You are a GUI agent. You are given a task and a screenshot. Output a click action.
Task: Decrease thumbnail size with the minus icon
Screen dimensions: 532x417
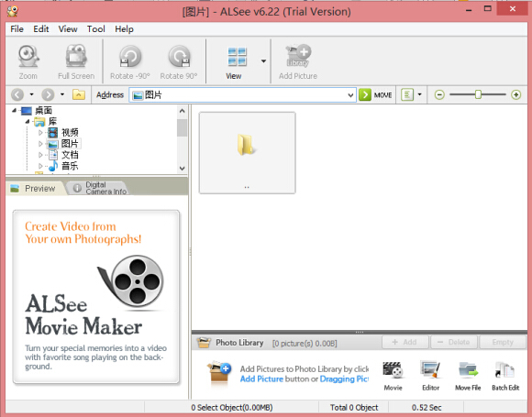(x=439, y=94)
